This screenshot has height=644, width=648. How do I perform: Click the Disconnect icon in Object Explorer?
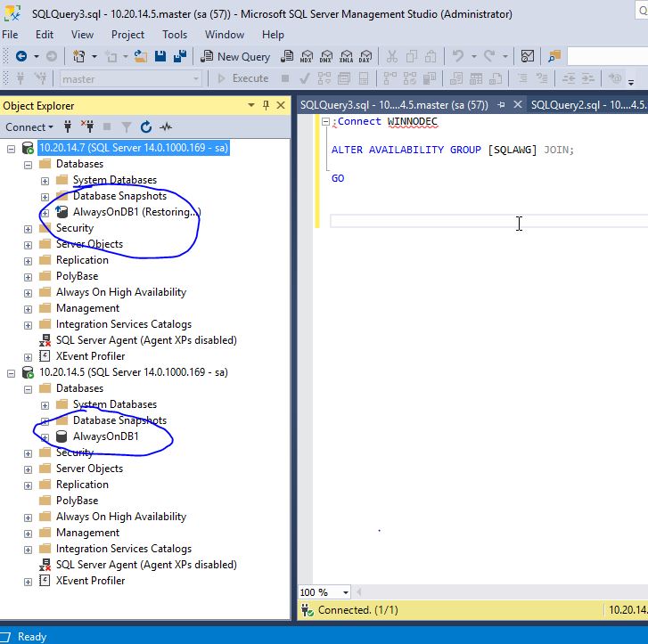click(x=87, y=126)
